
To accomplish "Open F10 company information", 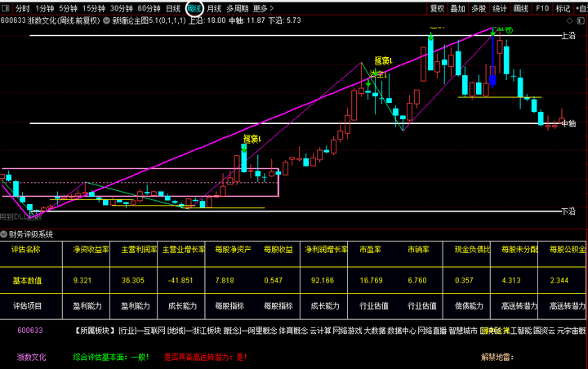I will click(542, 8).
